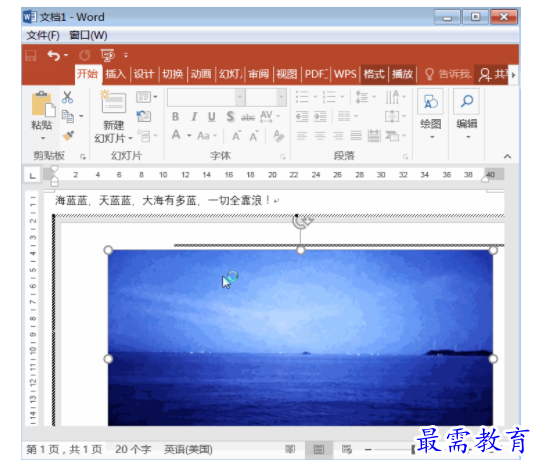
Task: Toggle Center paragraph alignment
Action: tap(320, 136)
